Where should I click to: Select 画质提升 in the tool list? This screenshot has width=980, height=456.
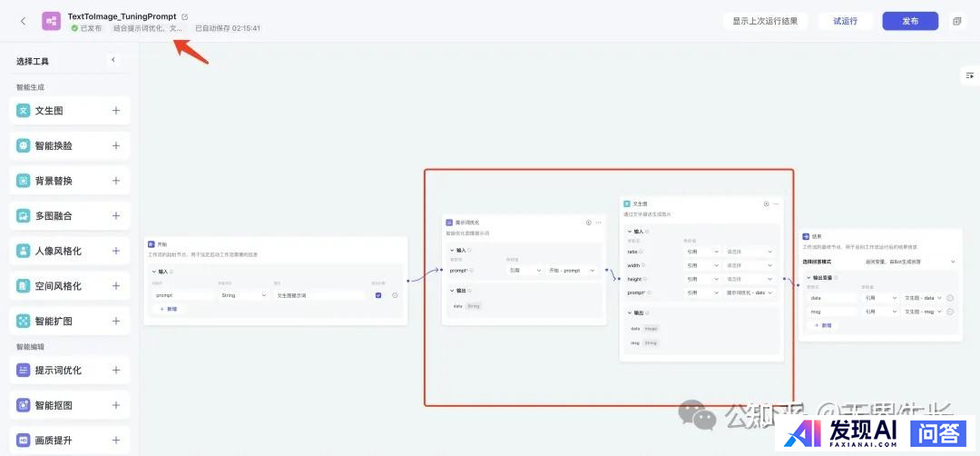[x=53, y=441]
